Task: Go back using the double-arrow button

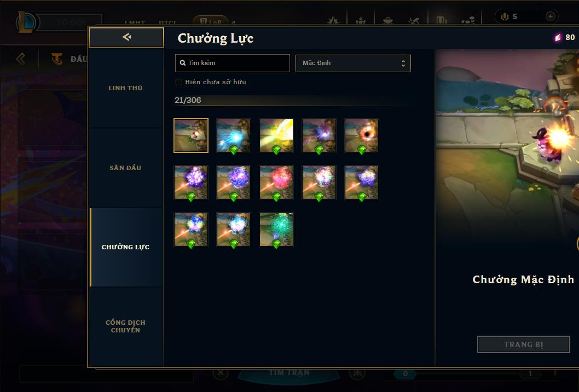Action: (126, 37)
